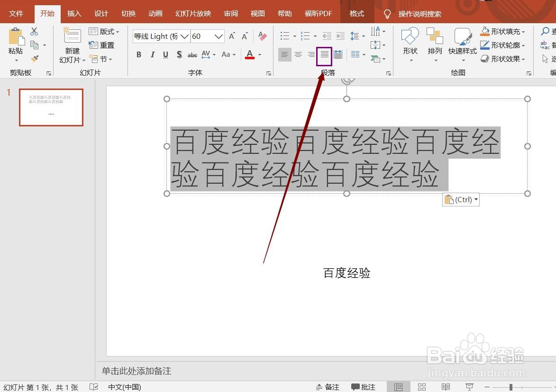Toggle Underline formatting
Image resolution: width=556 pixels, height=392 pixels.
(x=165, y=54)
